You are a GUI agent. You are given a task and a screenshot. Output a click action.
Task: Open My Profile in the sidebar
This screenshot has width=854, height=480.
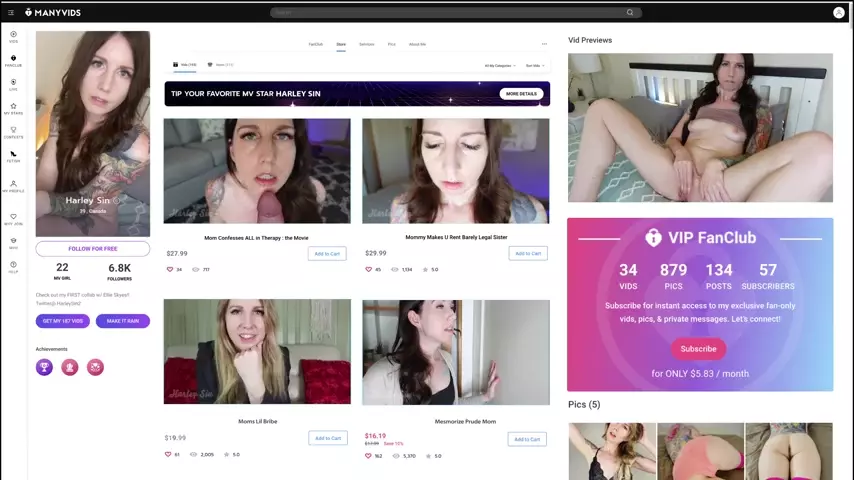(x=13, y=186)
